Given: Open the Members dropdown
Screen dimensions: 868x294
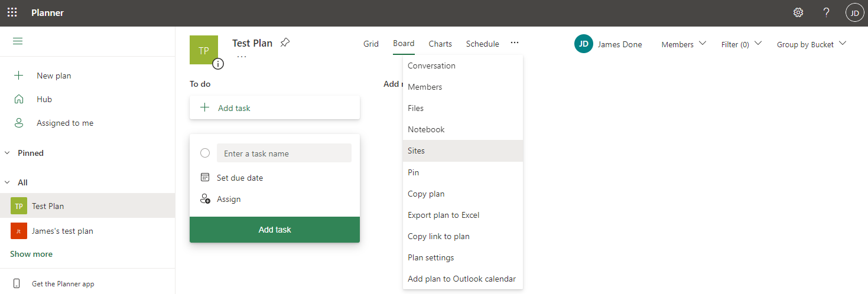Looking at the screenshot, I should (x=684, y=44).
